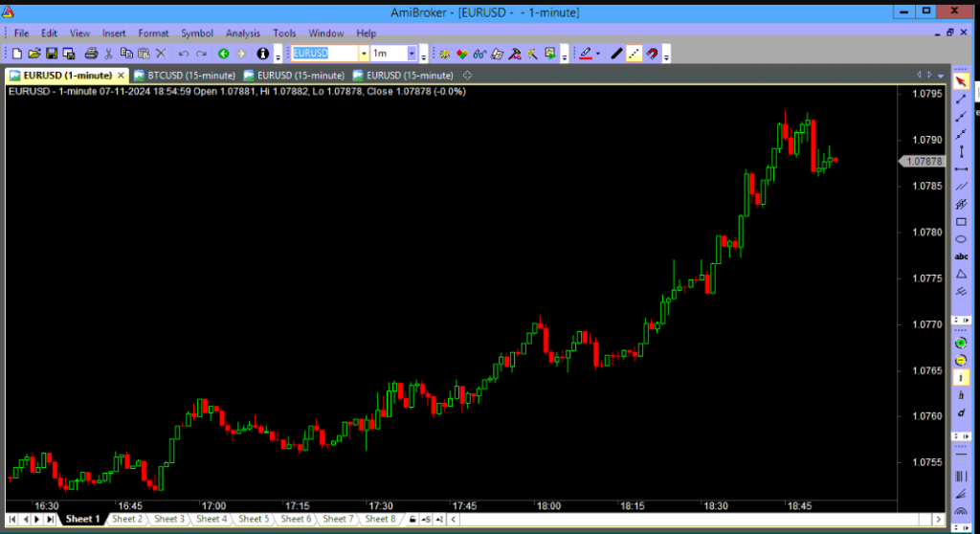Select the vertical line segment tool
The image size is (980, 534).
pos(961,152)
